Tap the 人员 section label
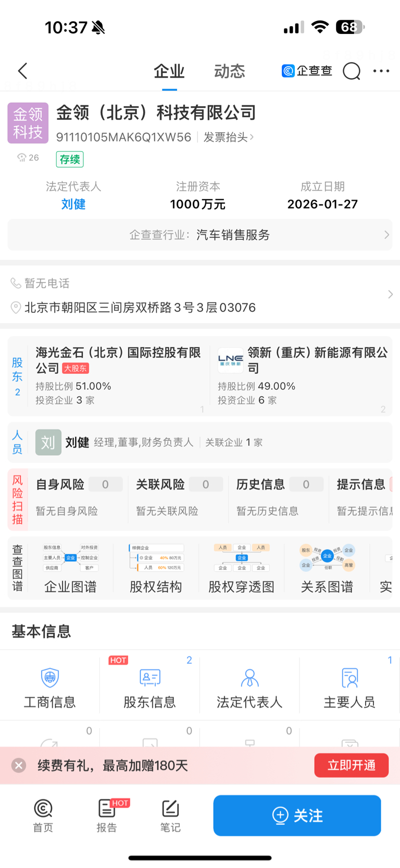The width and height of the screenshot is (400, 868). 17,443
